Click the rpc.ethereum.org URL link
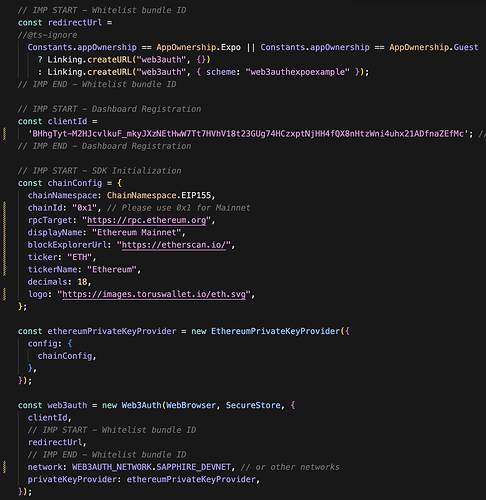Screen dimensions: 486x500 pyautogui.click(x=147, y=220)
